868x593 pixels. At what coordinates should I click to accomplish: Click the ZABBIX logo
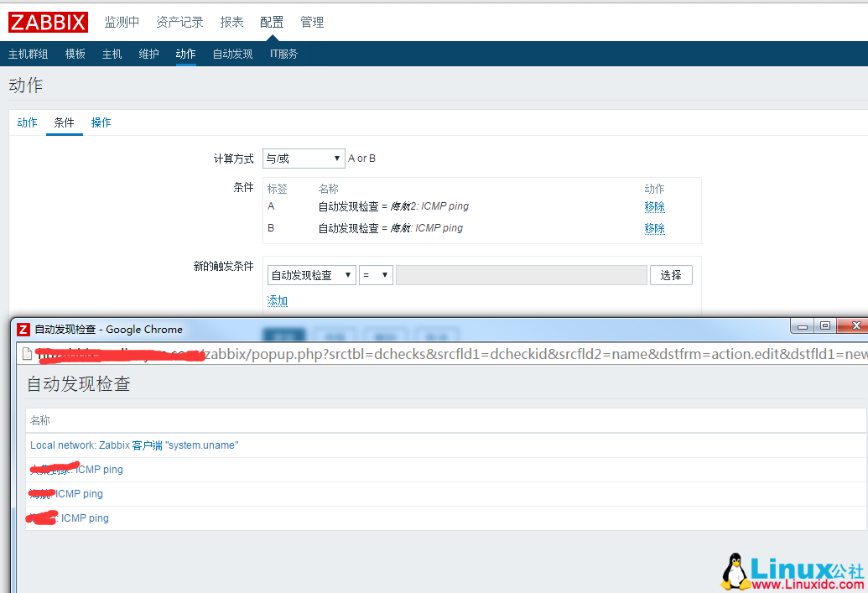pos(48,22)
